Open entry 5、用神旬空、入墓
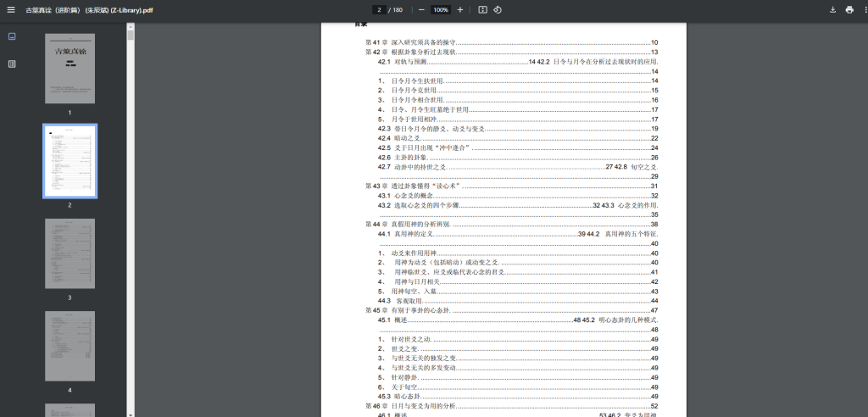The width and height of the screenshot is (868, 417). (518, 292)
